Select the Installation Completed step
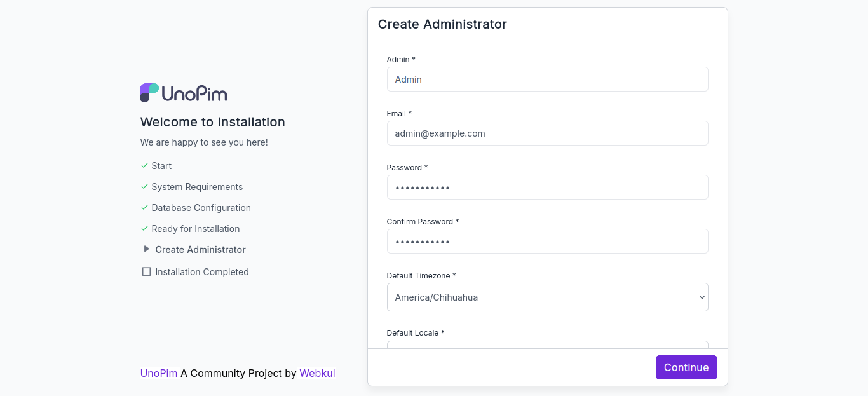The width and height of the screenshot is (868, 396). click(202, 272)
